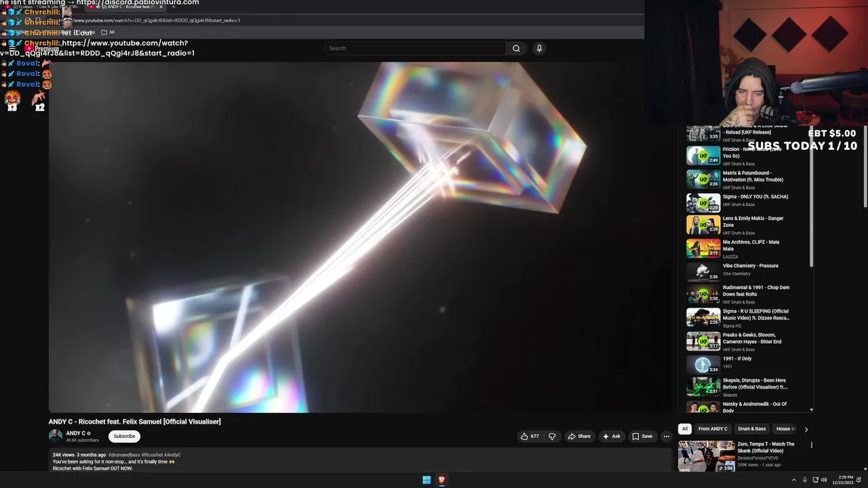Play Lens & Emily Makis - Danger Zone
The width and height of the screenshot is (868, 488).
703,225
